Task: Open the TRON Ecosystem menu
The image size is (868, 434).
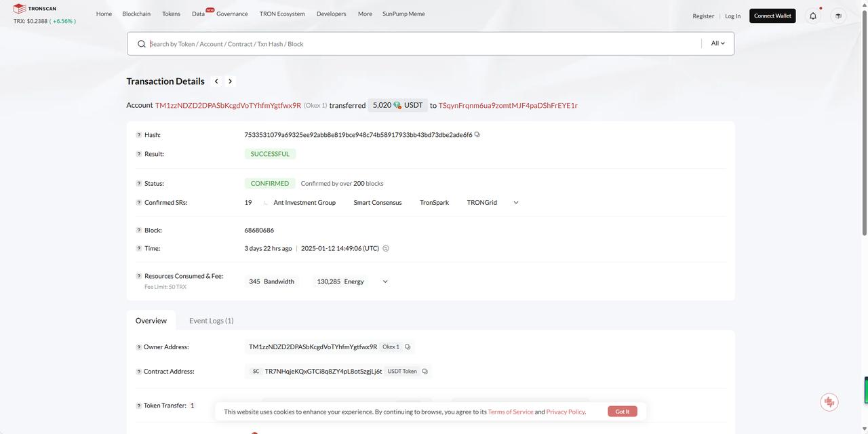Action: (282, 14)
